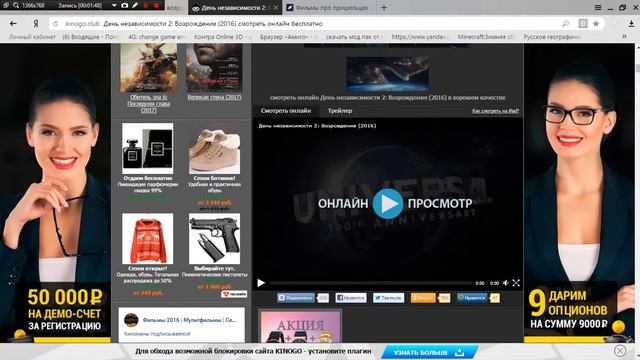Click the search icon inside address bar

pos(566,24)
